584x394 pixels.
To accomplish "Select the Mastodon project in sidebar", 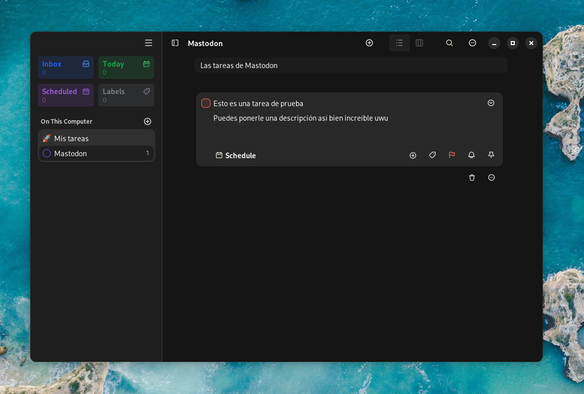I will (96, 153).
